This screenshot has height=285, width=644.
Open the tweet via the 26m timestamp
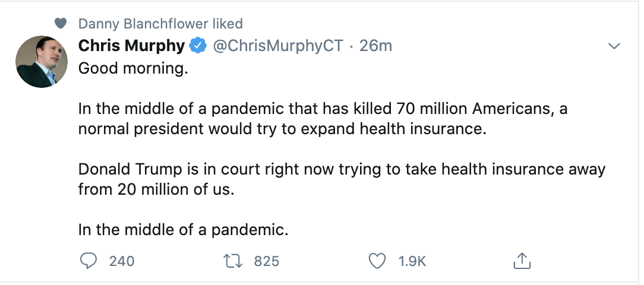pos(376,46)
